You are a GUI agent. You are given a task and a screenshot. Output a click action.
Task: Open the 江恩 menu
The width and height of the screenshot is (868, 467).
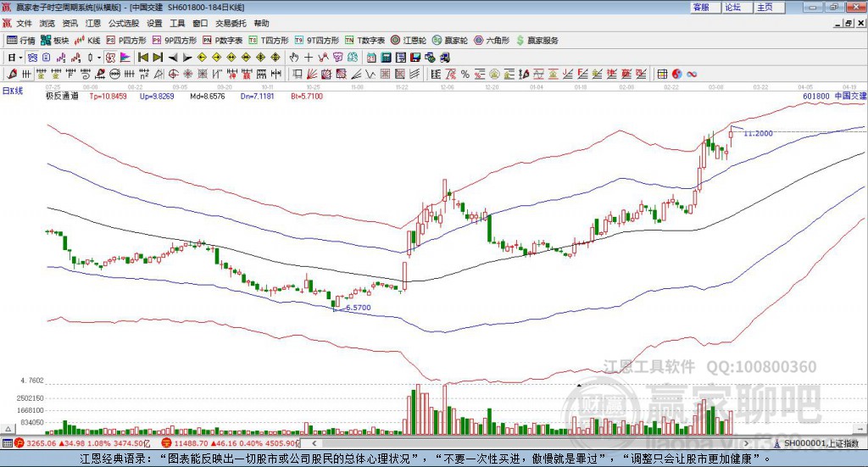[x=93, y=23]
